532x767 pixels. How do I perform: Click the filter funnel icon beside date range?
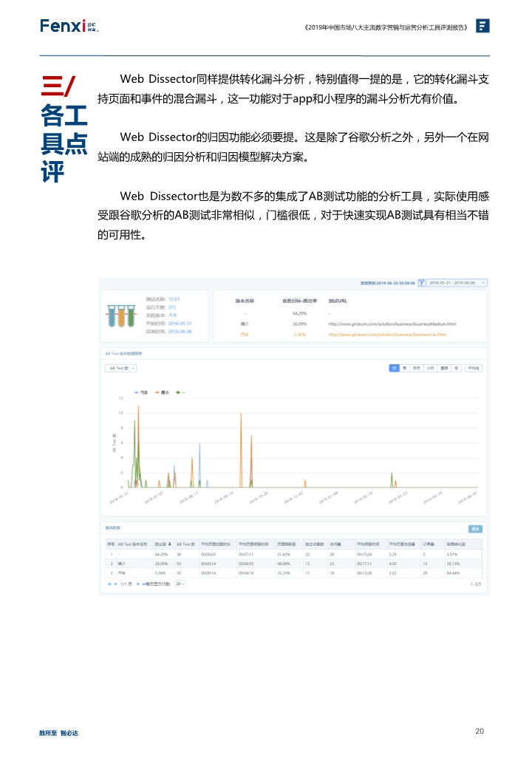tap(421, 283)
